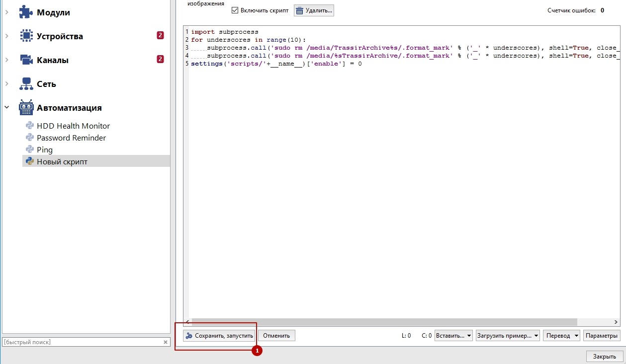The image size is (626, 364).
Task: Open the 'Перевод' dropdown menu
Action: [561, 336]
